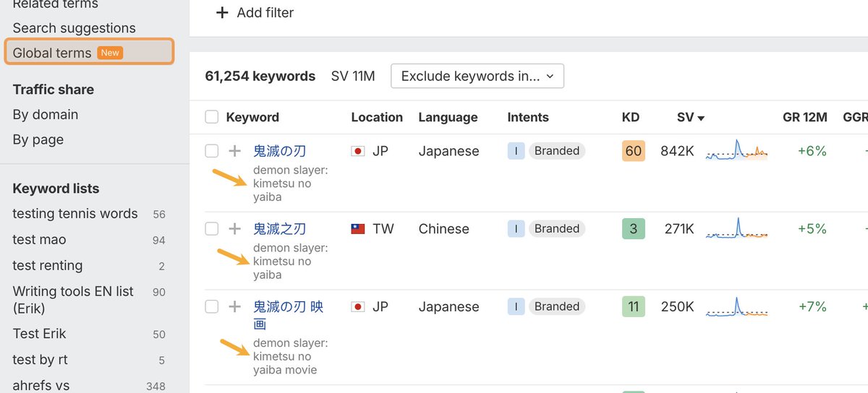Image resolution: width=868 pixels, height=393 pixels.
Task: Add 鬼滅之刃 keyword to list via plus icon
Action: coord(234,229)
